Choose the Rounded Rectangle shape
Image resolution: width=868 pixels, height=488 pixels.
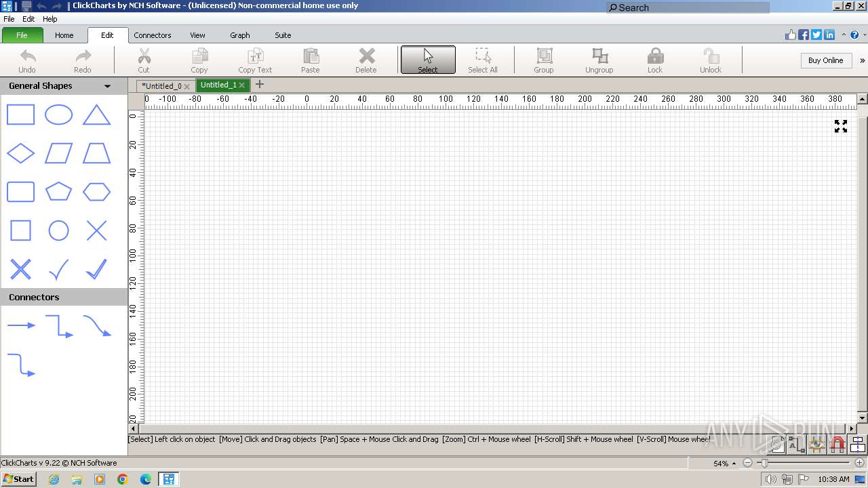click(x=20, y=192)
